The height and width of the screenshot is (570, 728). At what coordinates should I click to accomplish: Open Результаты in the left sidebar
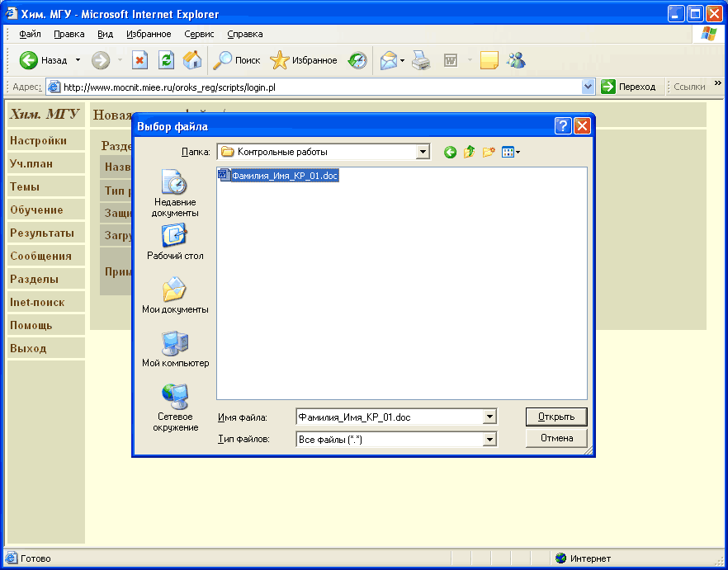tap(46, 233)
